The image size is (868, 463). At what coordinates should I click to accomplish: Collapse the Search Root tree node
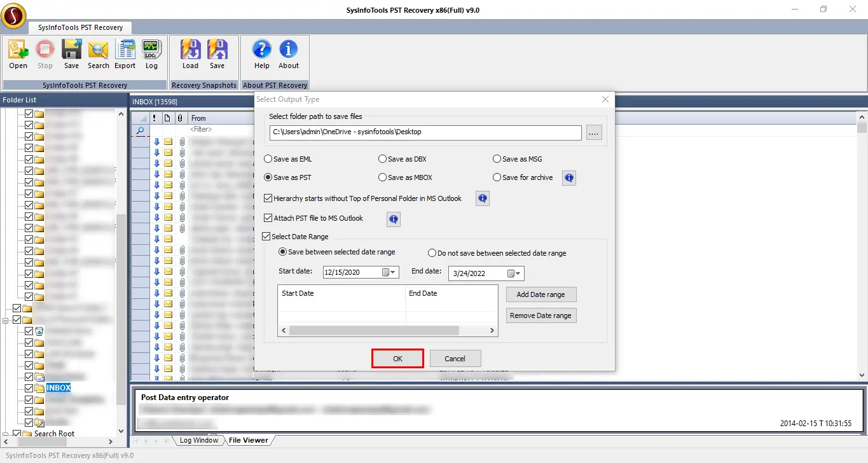pos(6,434)
